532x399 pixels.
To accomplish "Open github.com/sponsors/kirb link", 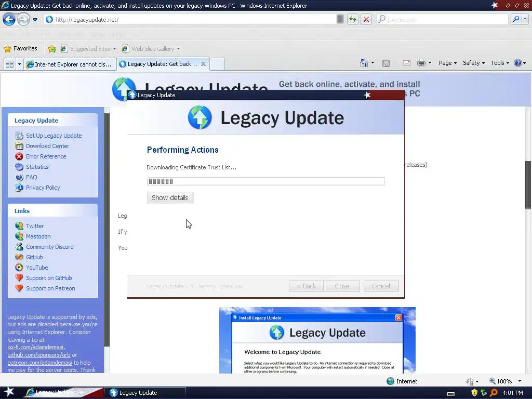I will [38, 355].
